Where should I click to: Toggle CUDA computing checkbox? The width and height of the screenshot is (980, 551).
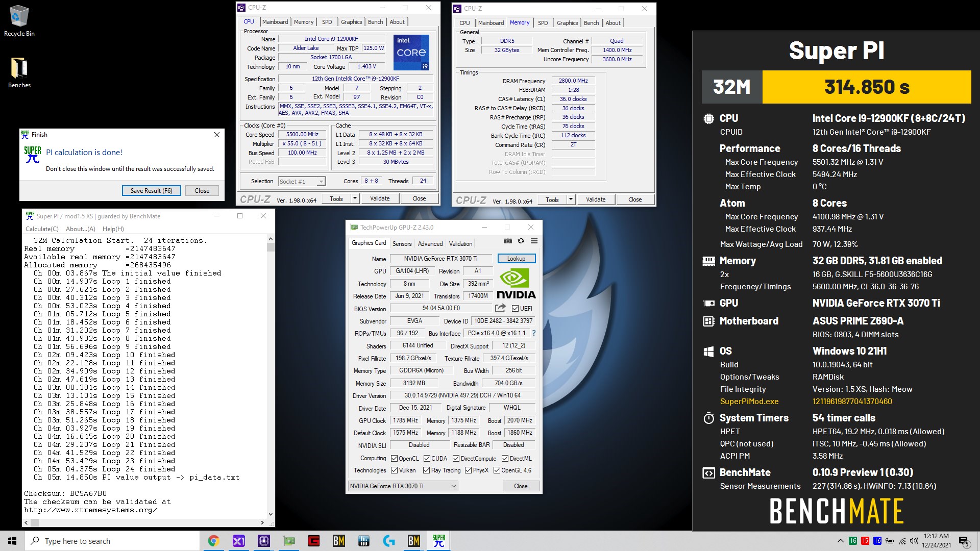tap(427, 459)
